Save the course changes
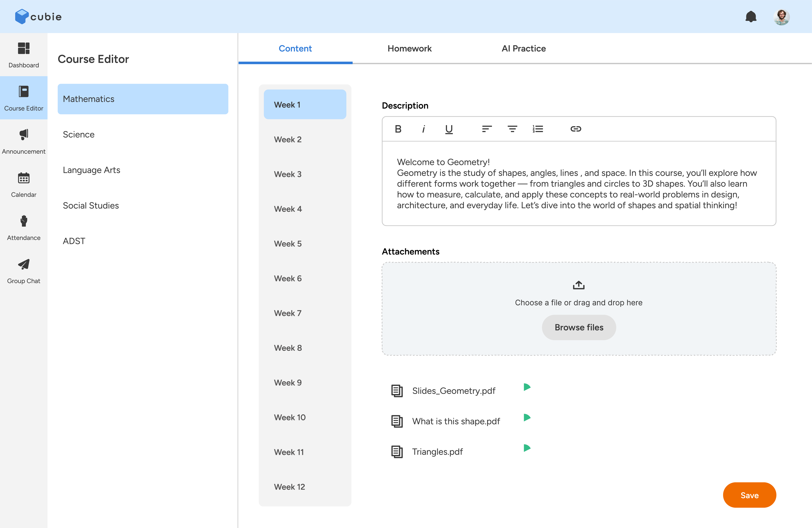 pos(749,495)
